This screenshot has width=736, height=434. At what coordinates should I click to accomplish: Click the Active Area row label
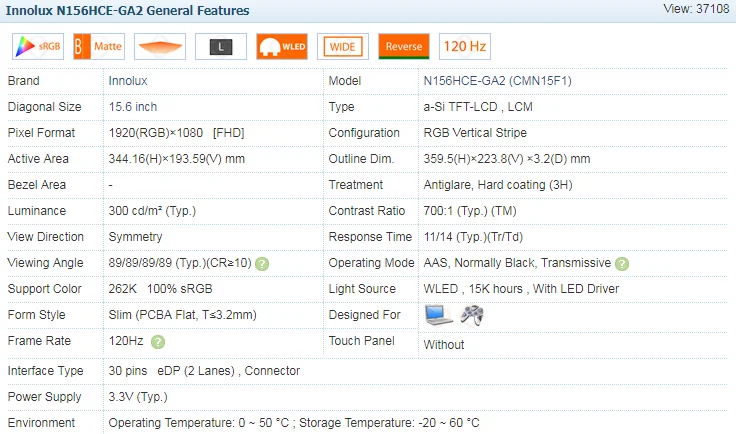click(x=38, y=159)
